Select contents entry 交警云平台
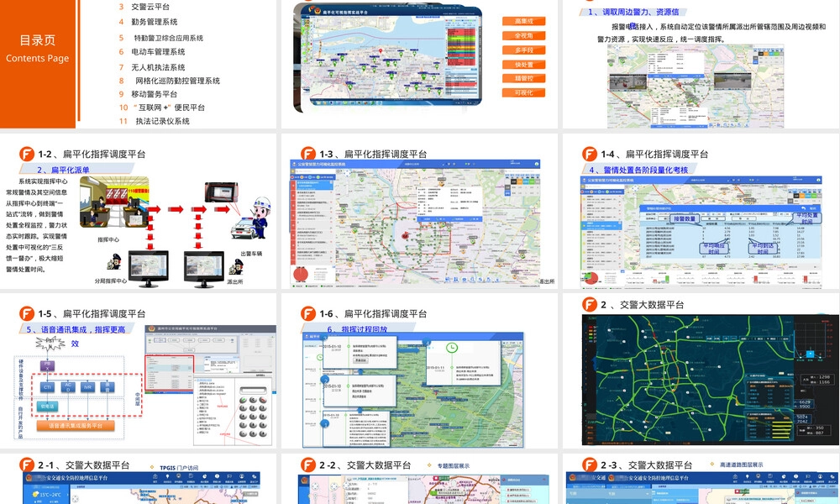This screenshot has width=840, height=504. [x=150, y=7]
